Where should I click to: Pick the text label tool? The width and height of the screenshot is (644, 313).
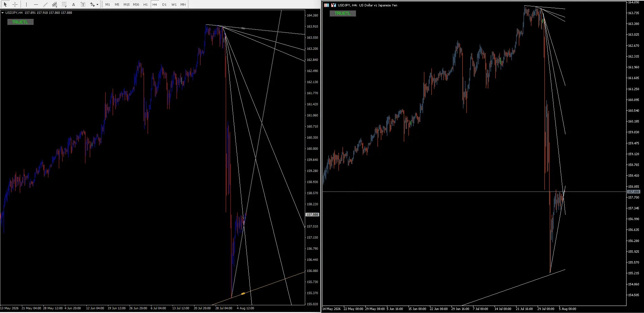83,5
